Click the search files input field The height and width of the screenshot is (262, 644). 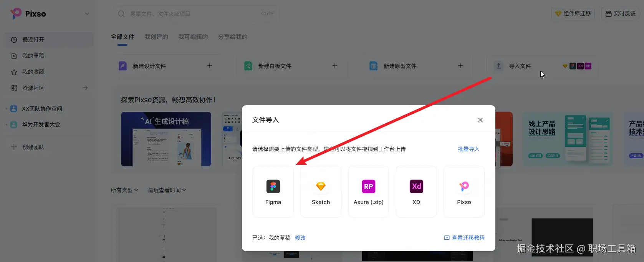pos(195,14)
